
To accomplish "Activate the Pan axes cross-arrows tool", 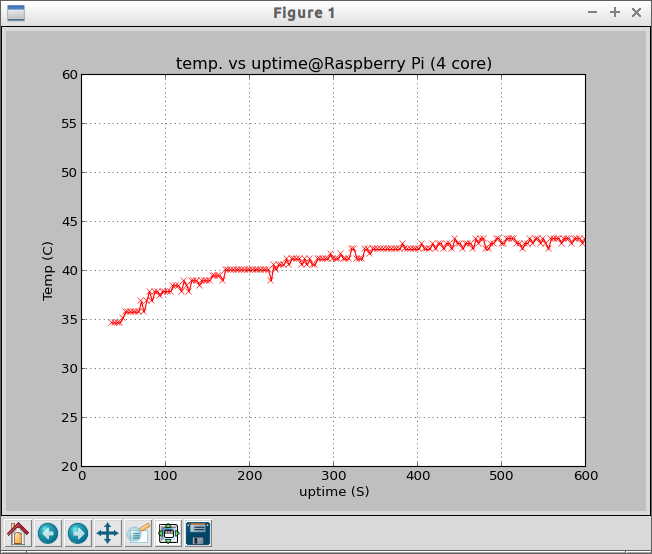I will click(108, 533).
